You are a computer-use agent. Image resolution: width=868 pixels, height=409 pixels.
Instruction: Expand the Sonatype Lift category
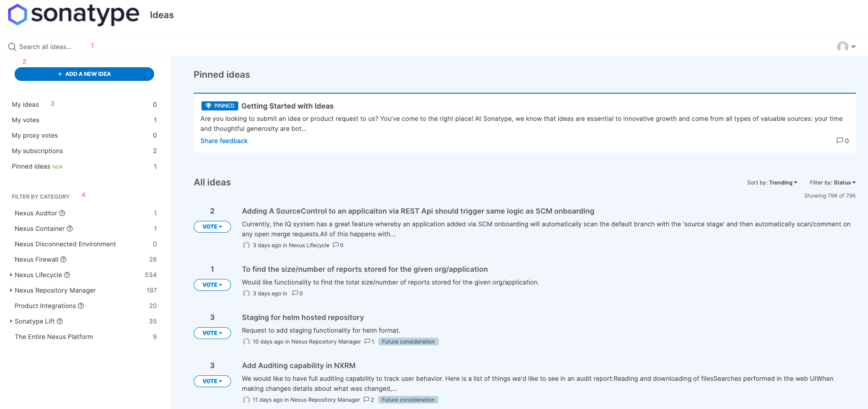click(x=11, y=321)
